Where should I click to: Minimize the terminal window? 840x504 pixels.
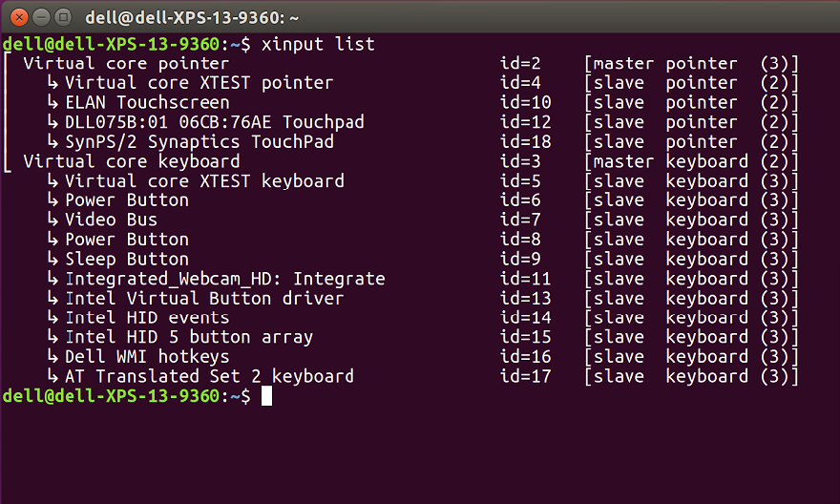click(x=40, y=17)
